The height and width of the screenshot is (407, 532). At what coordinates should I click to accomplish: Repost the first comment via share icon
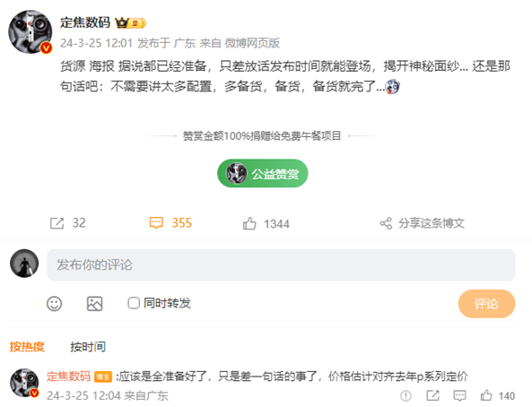[x=432, y=395]
